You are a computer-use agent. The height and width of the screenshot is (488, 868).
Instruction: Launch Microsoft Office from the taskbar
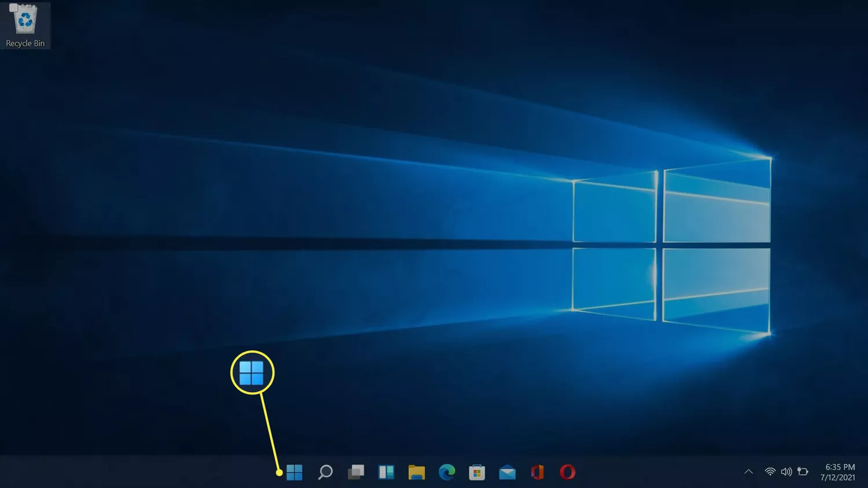537,472
